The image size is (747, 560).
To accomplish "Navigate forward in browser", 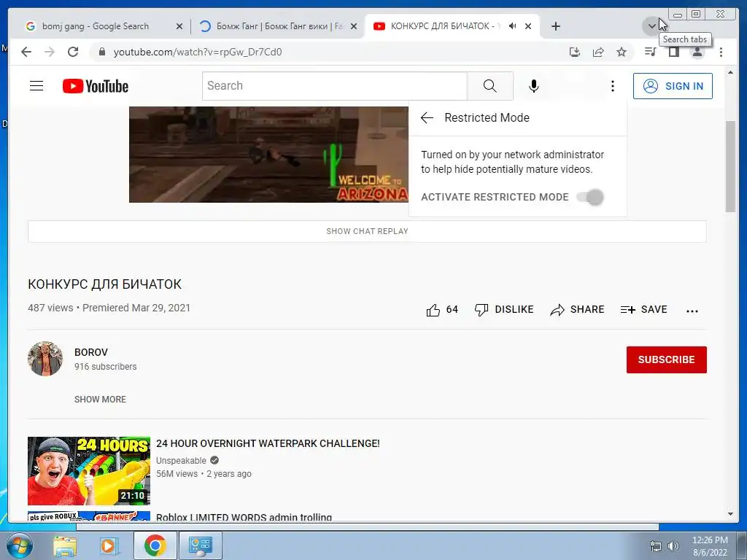I will [x=50, y=52].
